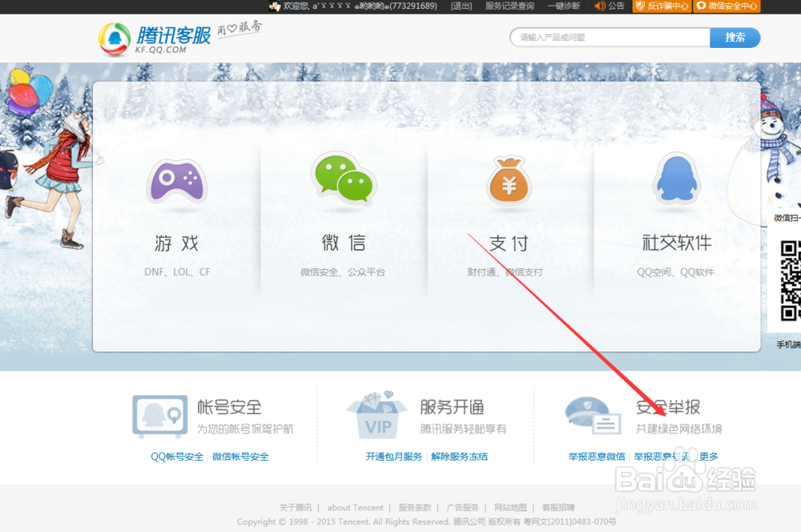Click the 搜索 search button
This screenshot has height=532, width=801.
coord(735,37)
